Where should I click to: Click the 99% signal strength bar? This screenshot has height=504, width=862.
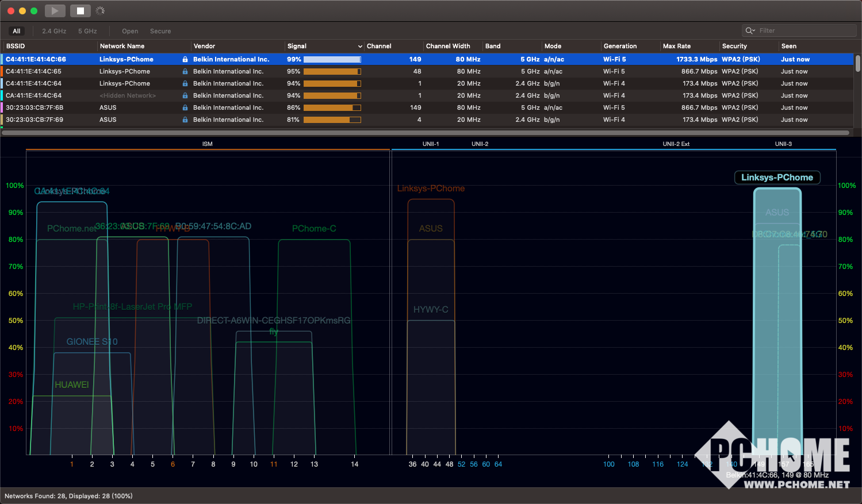coord(332,59)
